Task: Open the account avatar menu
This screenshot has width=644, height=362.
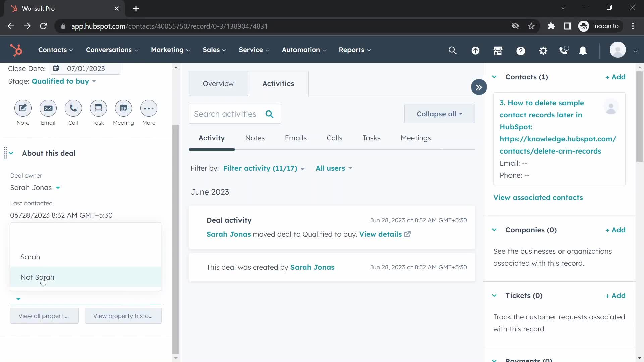Action: (623, 50)
